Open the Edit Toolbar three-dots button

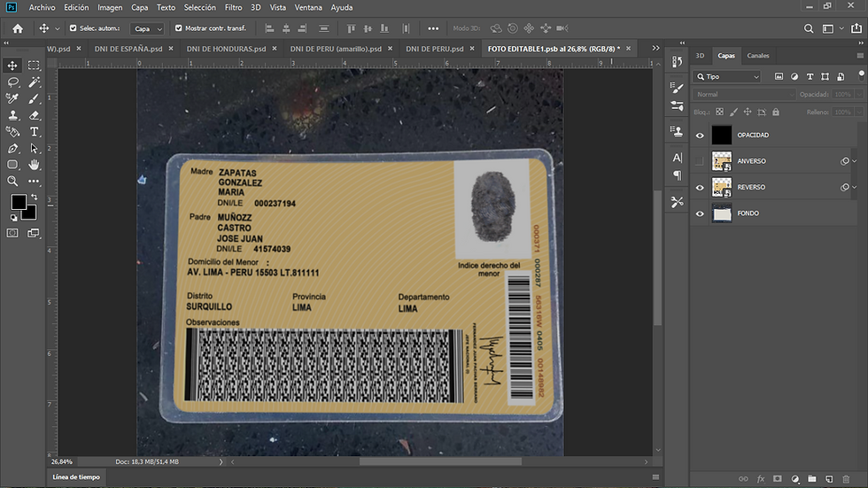coord(34,181)
